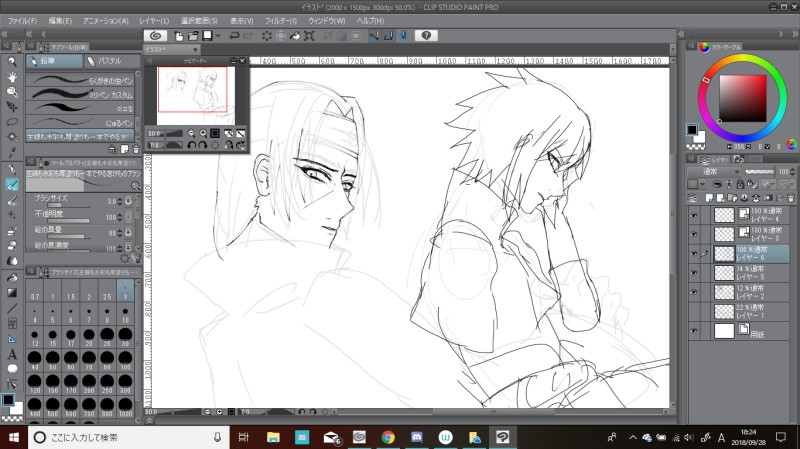Click the save document toolbar icon
800x449 pixels.
[x=206, y=35]
